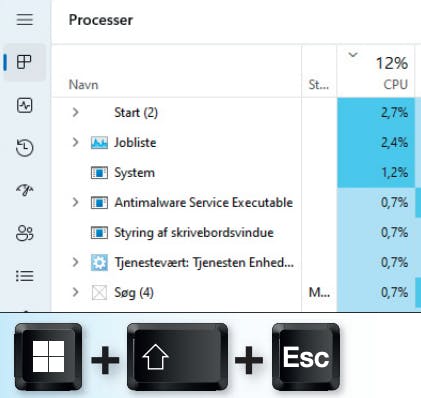Click the Jobliste process icon
Image resolution: width=421 pixels, height=398 pixels.
pos(99,143)
